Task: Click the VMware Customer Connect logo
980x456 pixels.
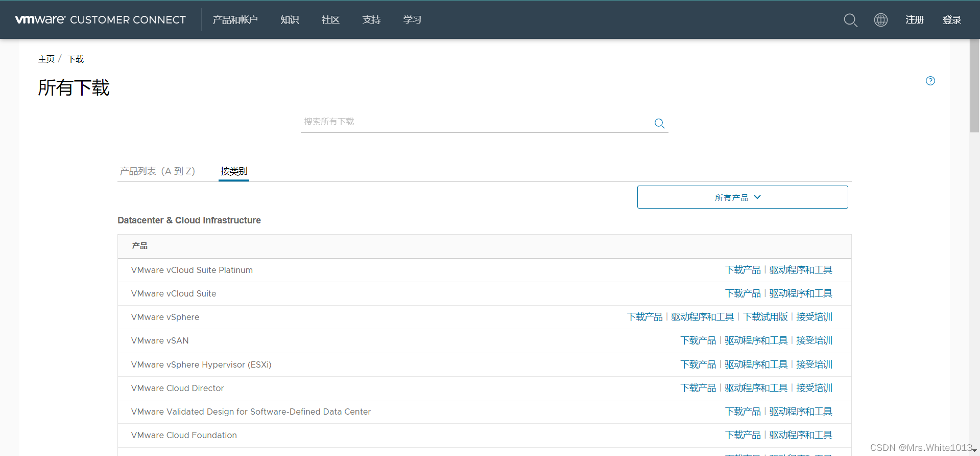Action: pos(101,19)
